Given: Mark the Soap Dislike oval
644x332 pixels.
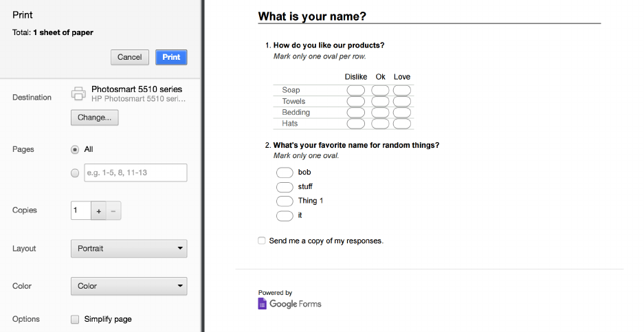Looking at the screenshot, I should point(356,90).
